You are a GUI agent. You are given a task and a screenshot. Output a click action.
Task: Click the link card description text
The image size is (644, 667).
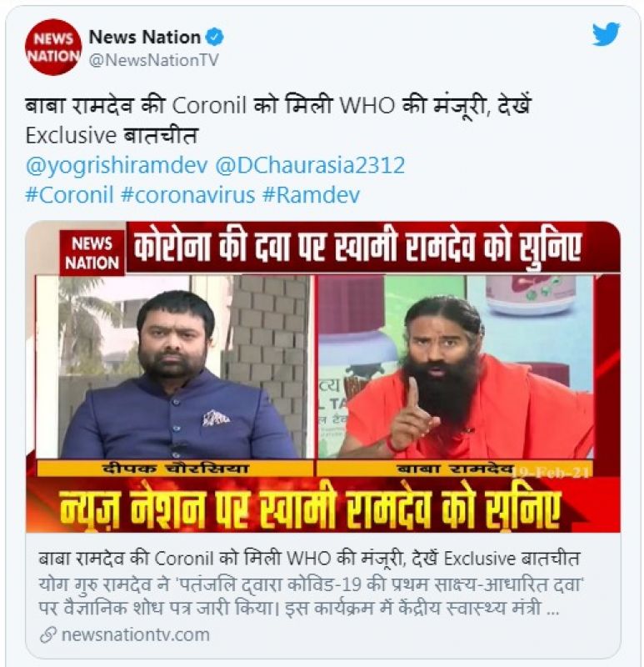click(310, 596)
